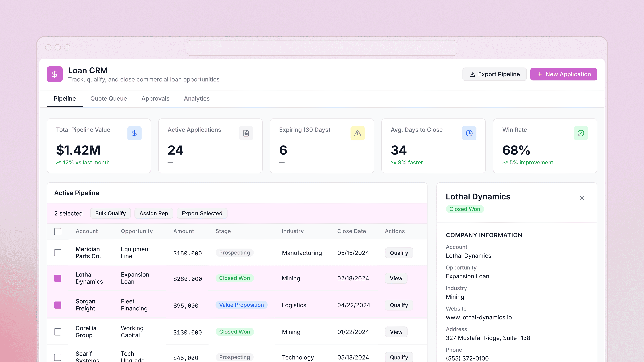Screen dimensions: 644x362
Task: Open the Approvals tab
Action: (155, 99)
